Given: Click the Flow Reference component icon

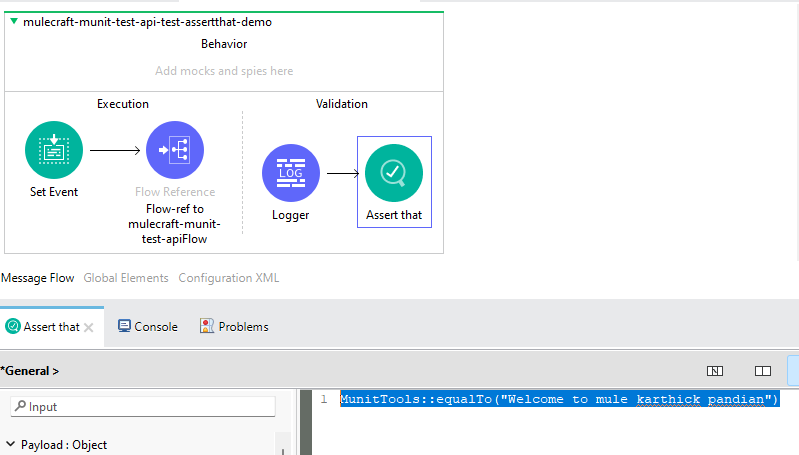Looking at the screenshot, I should [175, 150].
